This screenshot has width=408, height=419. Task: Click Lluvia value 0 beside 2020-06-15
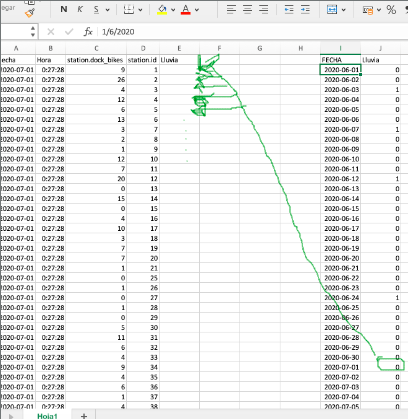(381, 209)
